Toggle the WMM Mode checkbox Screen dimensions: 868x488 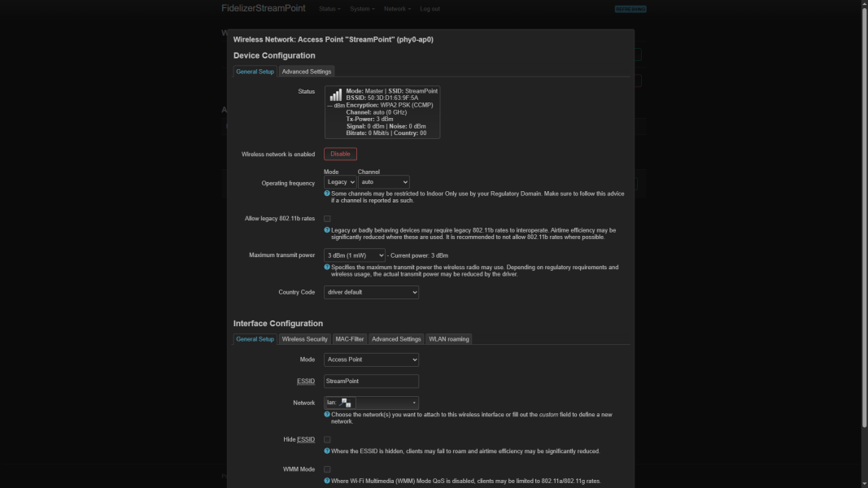(x=327, y=469)
